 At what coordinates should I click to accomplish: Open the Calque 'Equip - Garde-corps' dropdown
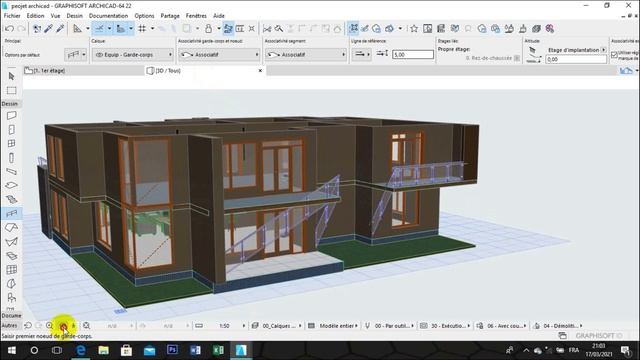click(x=133, y=54)
